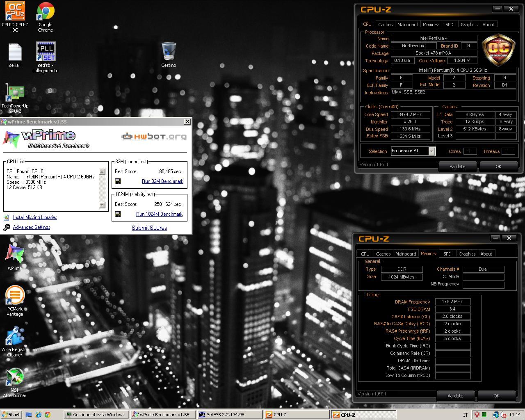Switch to the SetFSB 2.2.134.98 taskbar button
The width and height of the screenshot is (525, 420).
230,415
